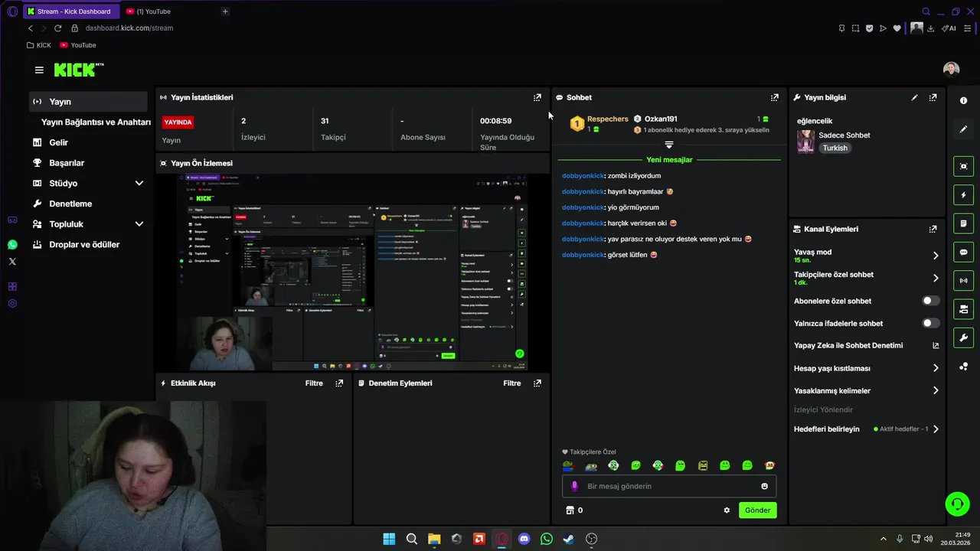Expand Yasaklanmış kelimeler option
Viewport: 980px width, 551px height.
pyautogui.click(x=935, y=390)
